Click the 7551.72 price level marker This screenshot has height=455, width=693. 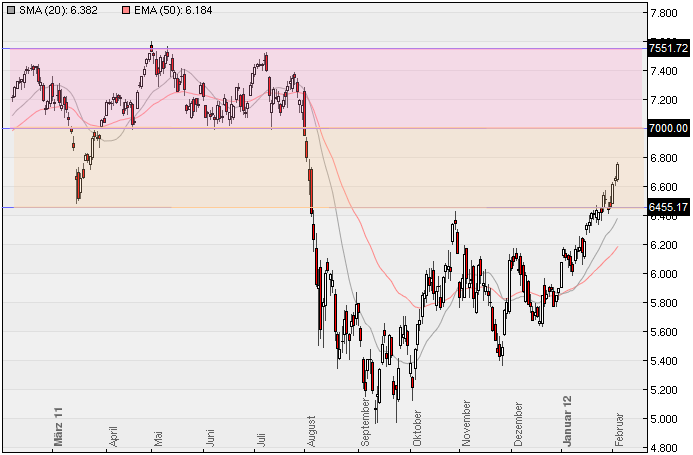(x=669, y=48)
